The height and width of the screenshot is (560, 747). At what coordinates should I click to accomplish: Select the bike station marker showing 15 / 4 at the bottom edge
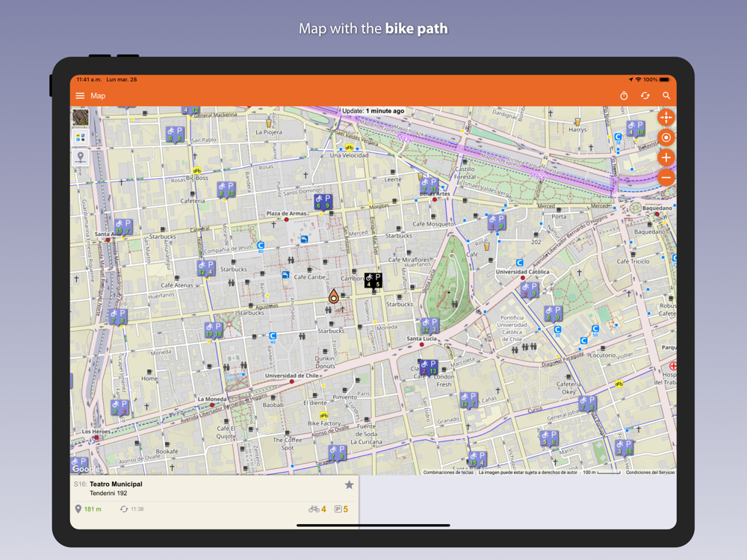pyautogui.click(x=477, y=459)
